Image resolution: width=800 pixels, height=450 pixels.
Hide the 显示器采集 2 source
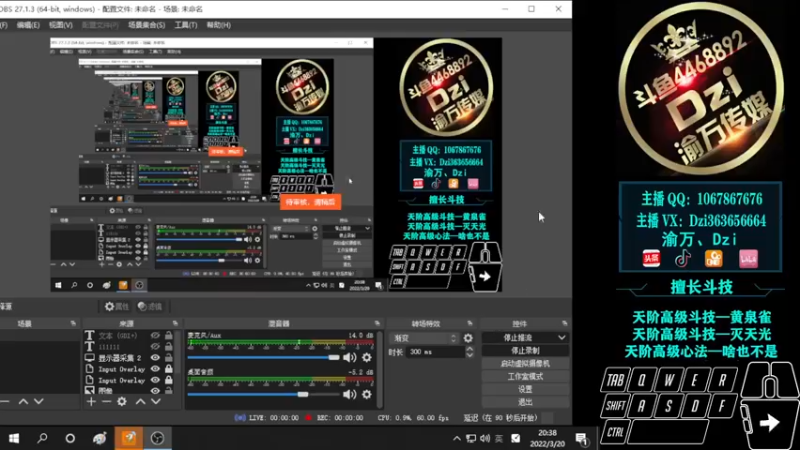point(155,358)
